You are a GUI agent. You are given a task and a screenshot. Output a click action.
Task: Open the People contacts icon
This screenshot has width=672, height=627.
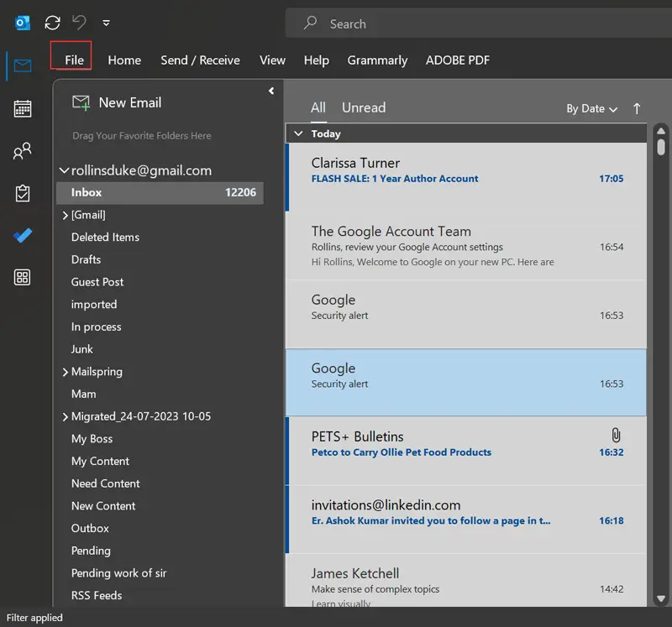pyautogui.click(x=23, y=151)
